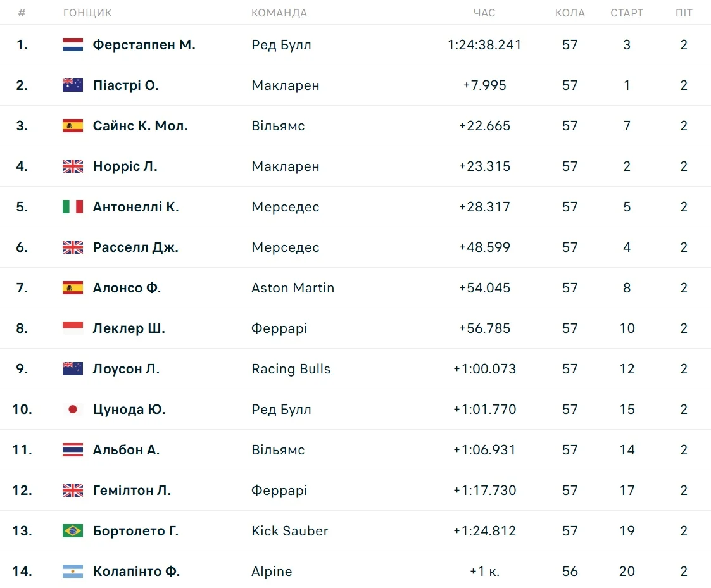Click the Thai flag beside Альбон
The image size is (711, 588).
73,450
